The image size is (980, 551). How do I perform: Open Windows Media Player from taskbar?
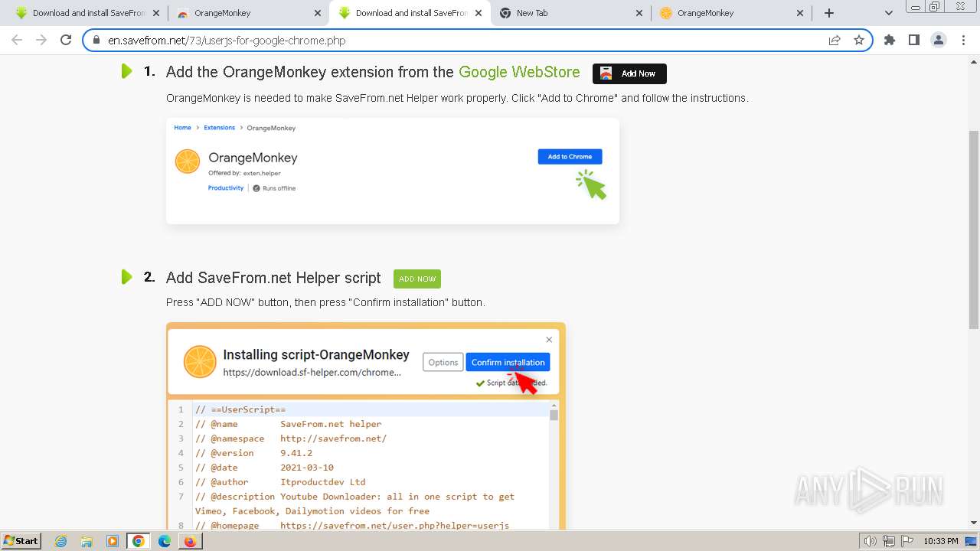(x=113, y=541)
